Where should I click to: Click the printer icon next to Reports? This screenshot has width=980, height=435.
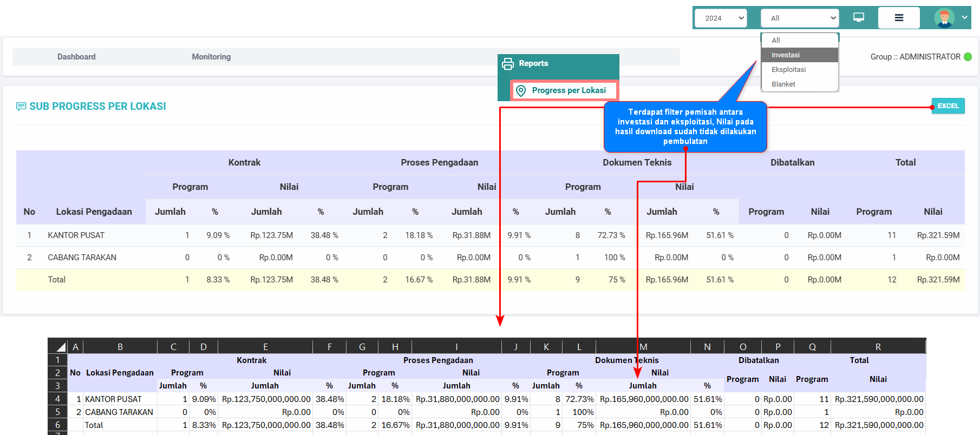508,64
